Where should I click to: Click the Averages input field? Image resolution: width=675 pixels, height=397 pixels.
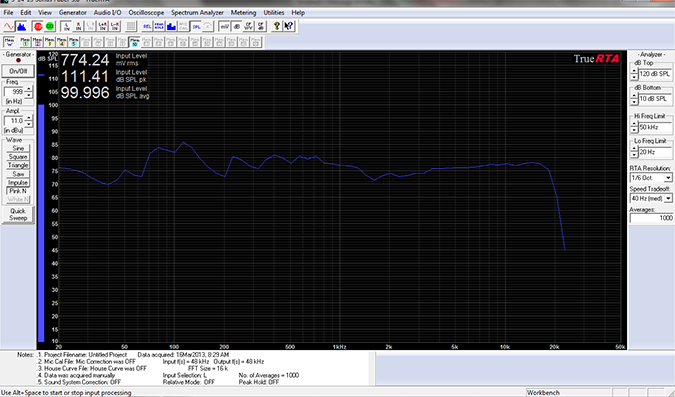click(x=651, y=218)
